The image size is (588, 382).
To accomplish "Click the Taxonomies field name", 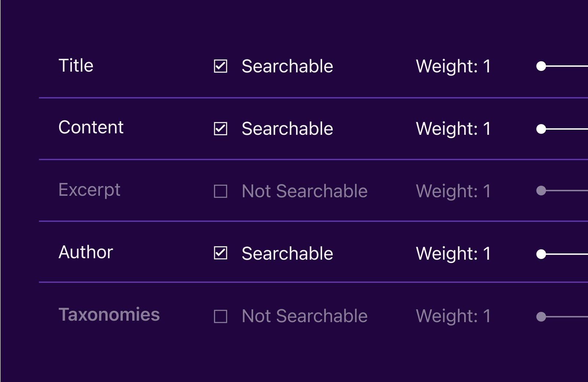I will click(109, 315).
